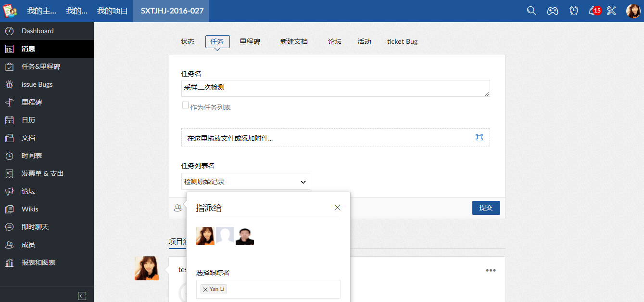Screen dimensions: 644x302
Task: Click the attachment expand icon in dropzone
Action: [479, 137]
